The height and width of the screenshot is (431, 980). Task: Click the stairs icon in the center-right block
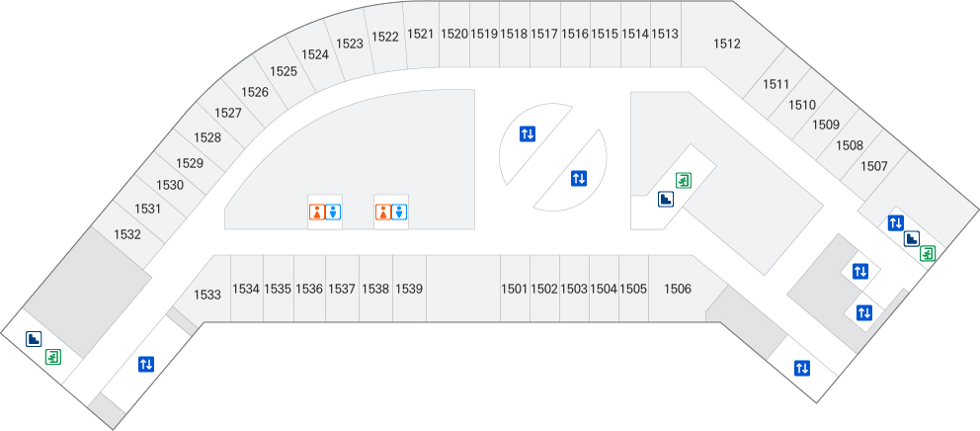pyautogui.click(x=667, y=199)
